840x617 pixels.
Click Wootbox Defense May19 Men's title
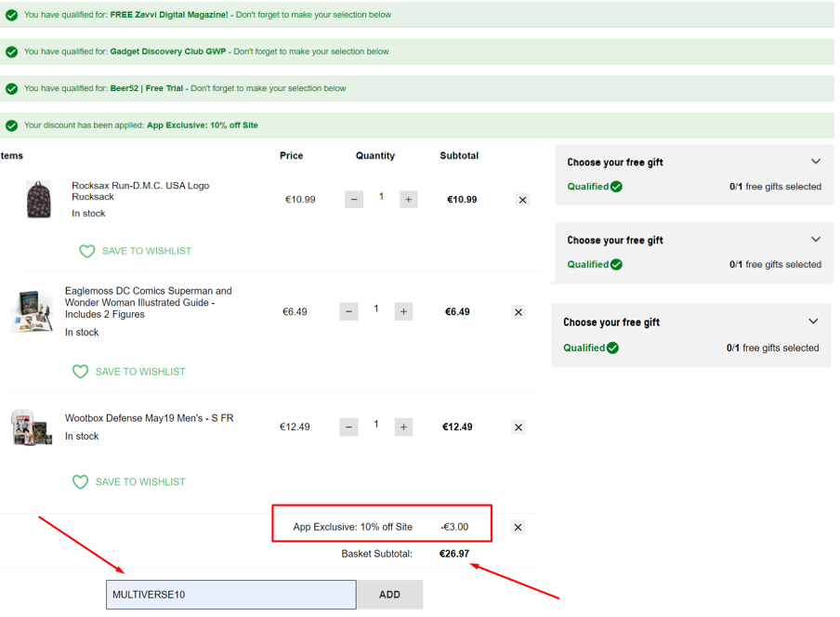pos(149,418)
